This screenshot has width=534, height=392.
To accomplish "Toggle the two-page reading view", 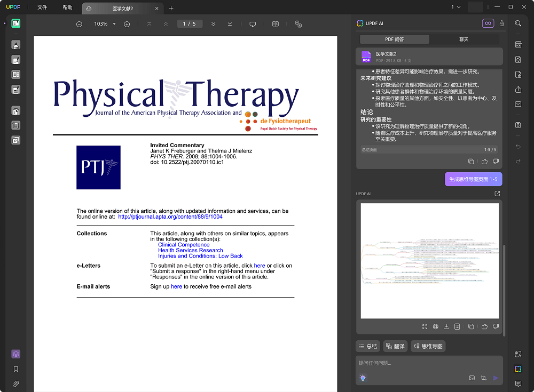I will coord(276,24).
